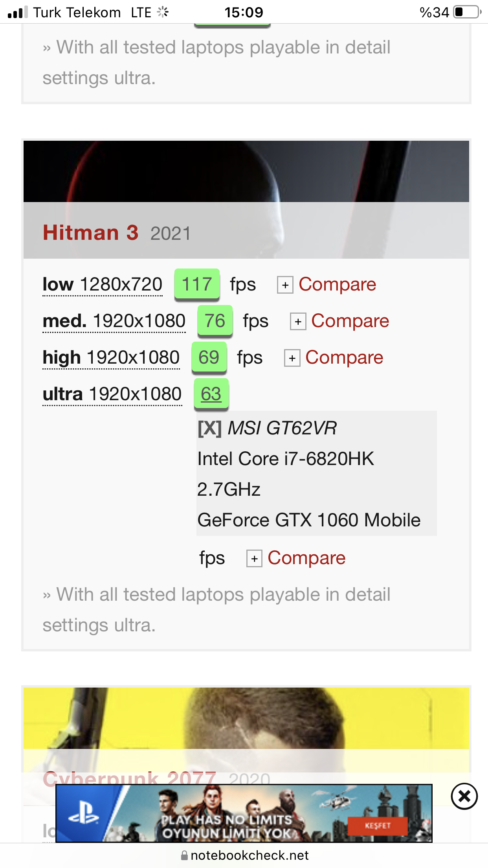Viewport: 488px width, 868px height.
Task: Tick the compare checkbox for high 1920x1080
Action: pos(292,358)
